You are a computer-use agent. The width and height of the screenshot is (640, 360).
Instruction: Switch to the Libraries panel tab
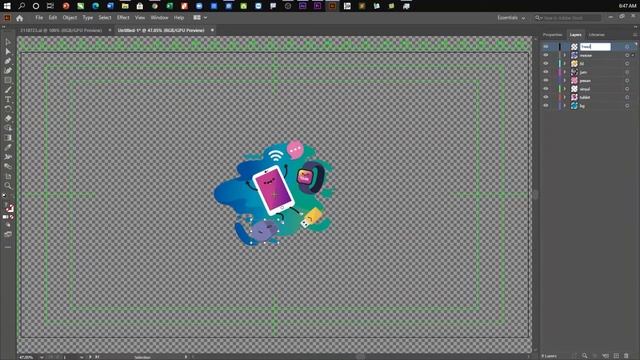point(596,35)
